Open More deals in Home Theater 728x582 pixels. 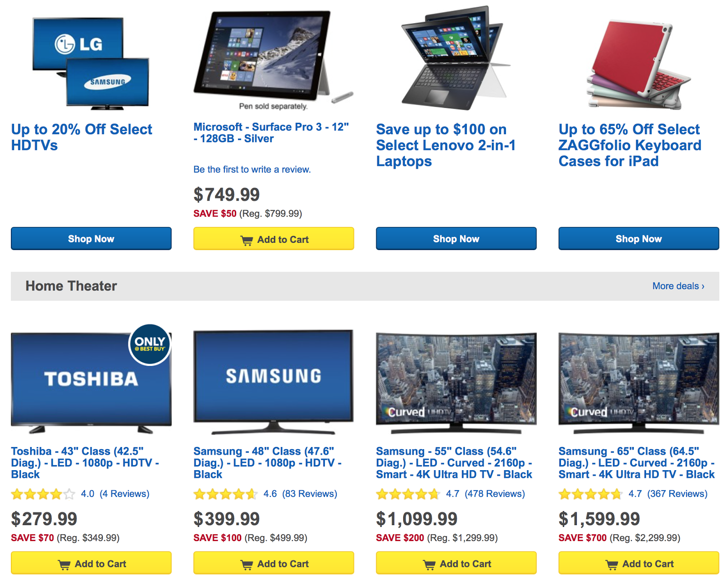678,286
